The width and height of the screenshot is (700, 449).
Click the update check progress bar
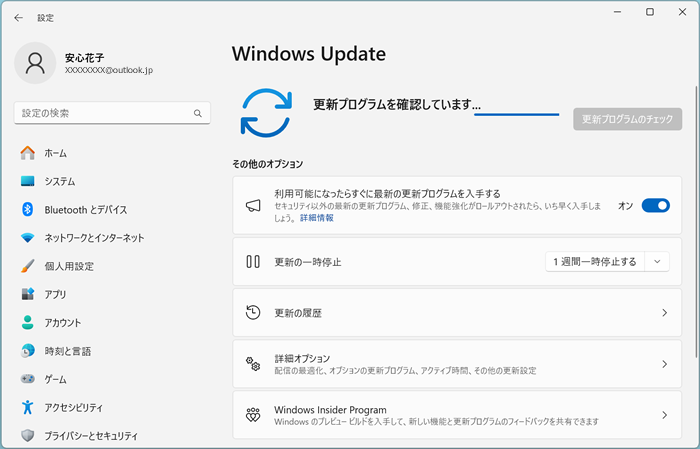(517, 114)
